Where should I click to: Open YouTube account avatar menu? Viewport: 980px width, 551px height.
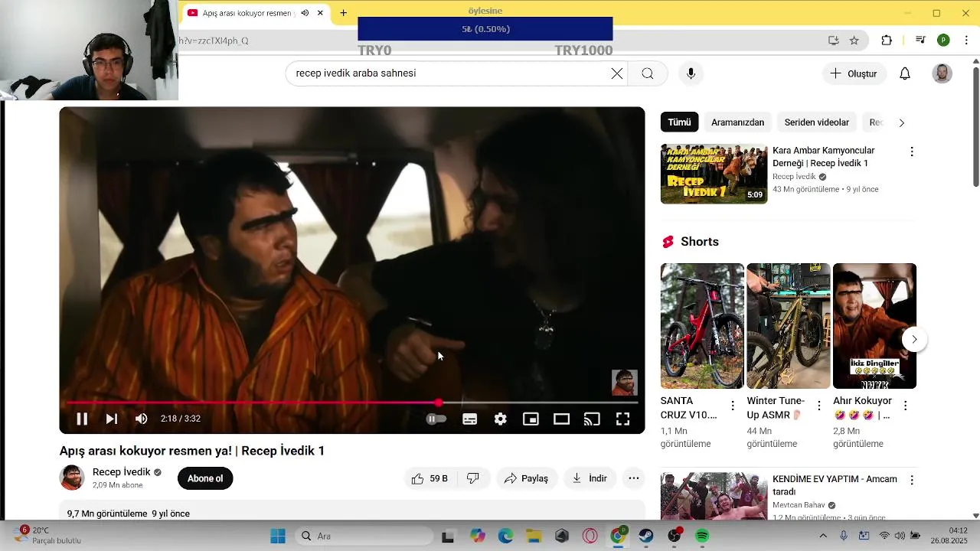click(x=942, y=73)
